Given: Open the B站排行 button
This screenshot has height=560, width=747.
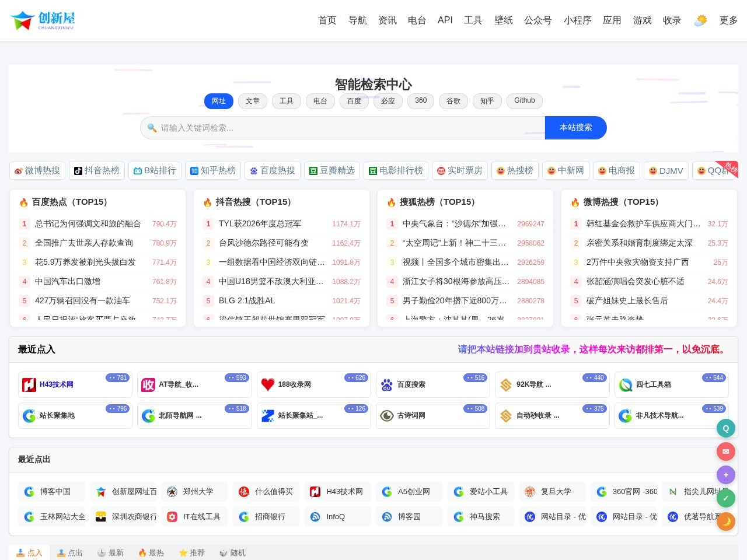Looking at the screenshot, I should point(155,170).
